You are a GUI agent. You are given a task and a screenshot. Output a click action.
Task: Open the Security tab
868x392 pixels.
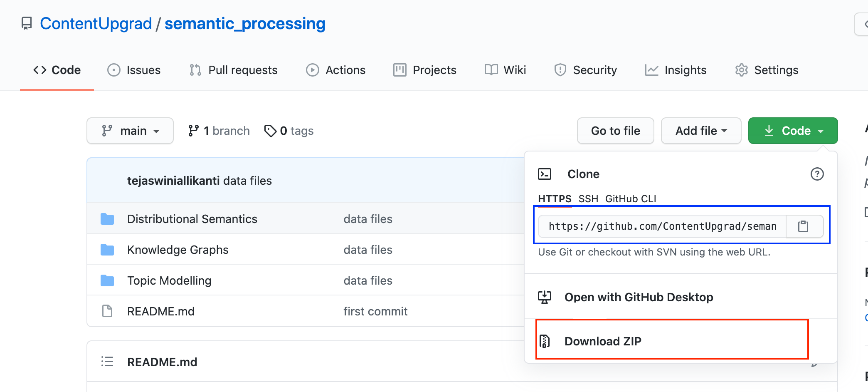pyautogui.click(x=586, y=70)
